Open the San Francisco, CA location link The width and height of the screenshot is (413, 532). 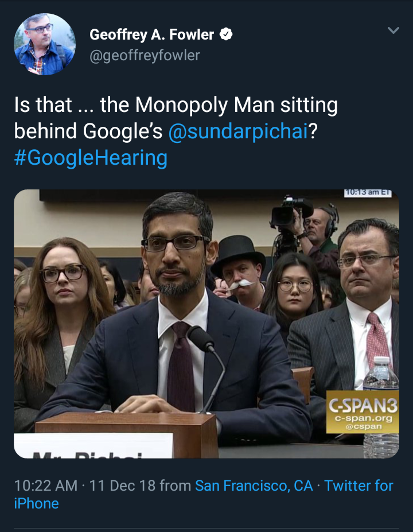[x=254, y=486]
